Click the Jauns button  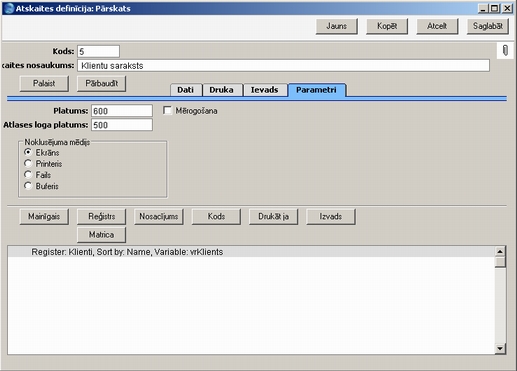click(x=336, y=26)
